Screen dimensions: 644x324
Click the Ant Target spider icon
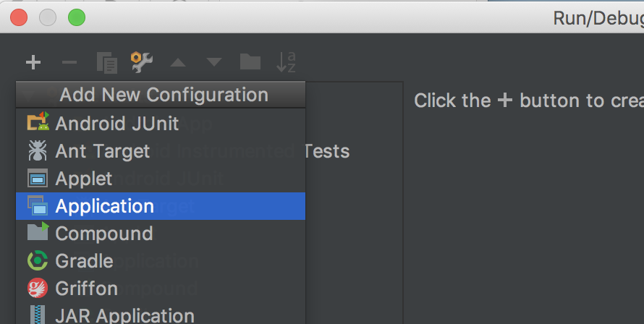click(x=37, y=151)
